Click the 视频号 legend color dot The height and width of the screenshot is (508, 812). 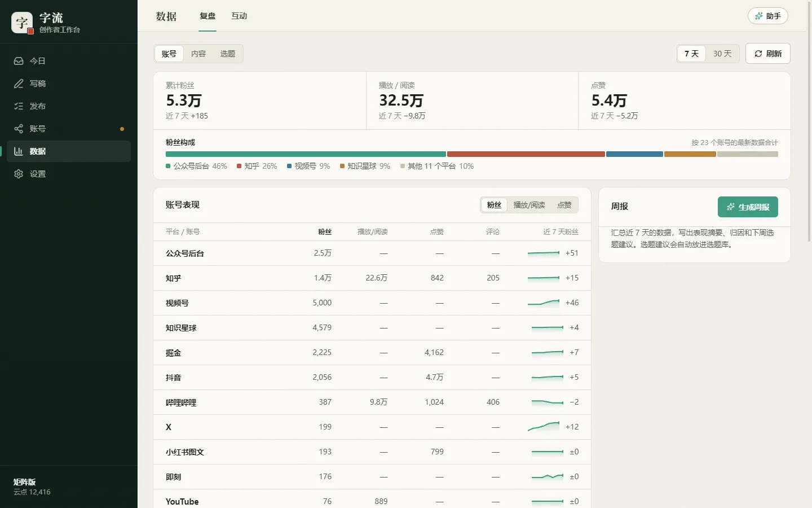[289, 166]
